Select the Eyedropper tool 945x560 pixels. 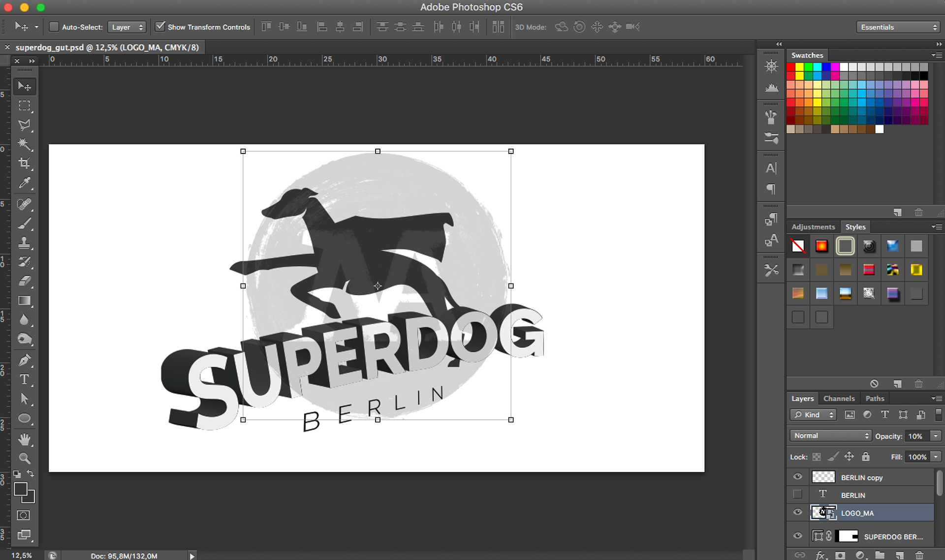tap(24, 183)
